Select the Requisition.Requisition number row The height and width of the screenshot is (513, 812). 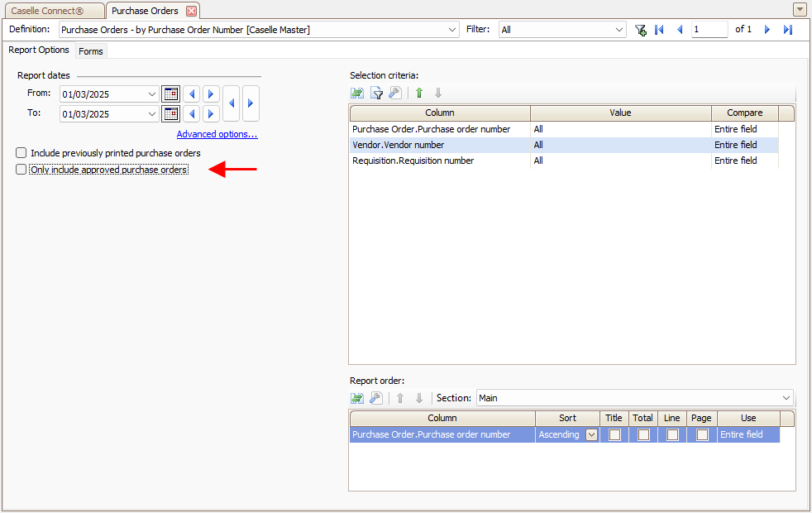tap(564, 161)
